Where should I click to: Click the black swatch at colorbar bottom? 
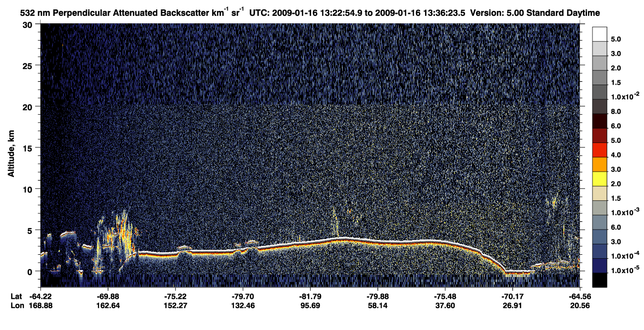599,280
